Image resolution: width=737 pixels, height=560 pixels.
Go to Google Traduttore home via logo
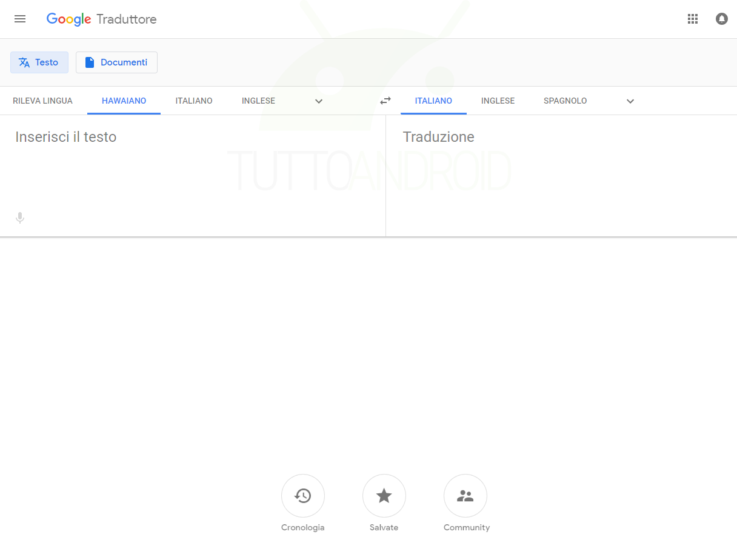coord(101,19)
